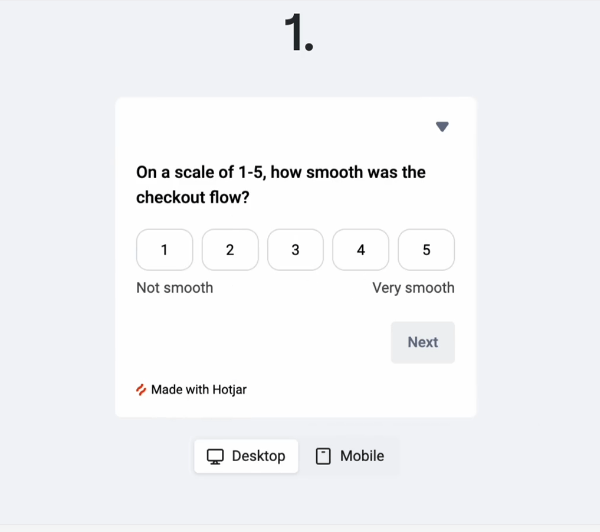This screenshot has width=600, height=532.
Task: Click the 'Desktop' text label
Action: (x=259, y=456)
